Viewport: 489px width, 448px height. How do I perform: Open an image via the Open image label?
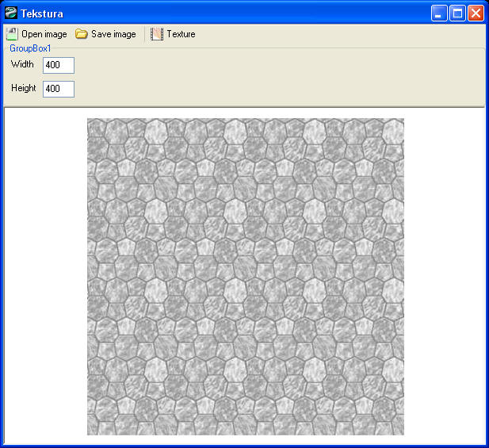(x=44, y=34)
